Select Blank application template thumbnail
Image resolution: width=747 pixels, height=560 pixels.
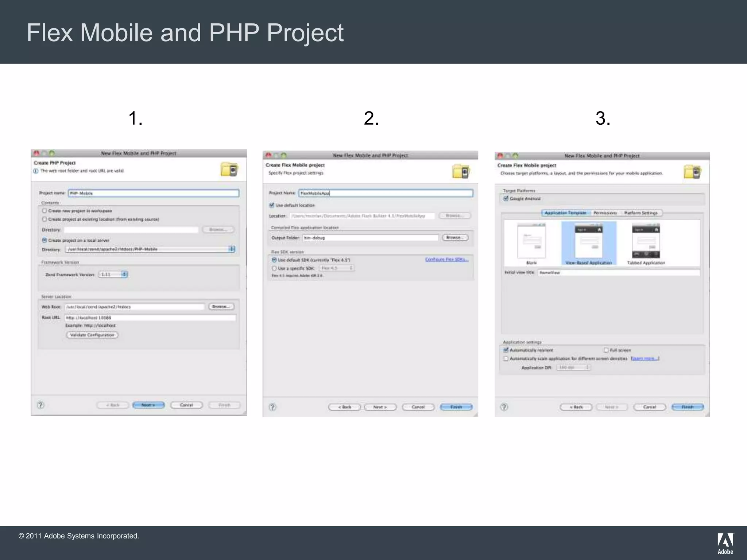(531, 244)
